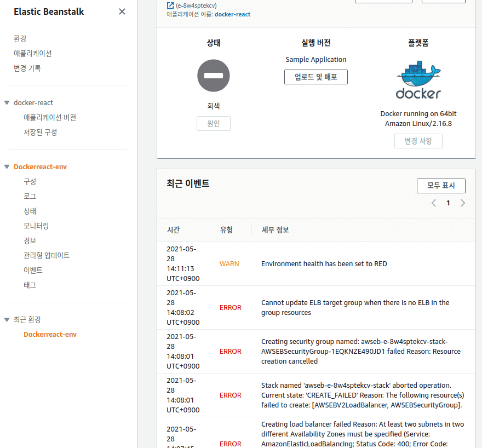Open 저장된 구성 under docker-react

tap(41, 132)
